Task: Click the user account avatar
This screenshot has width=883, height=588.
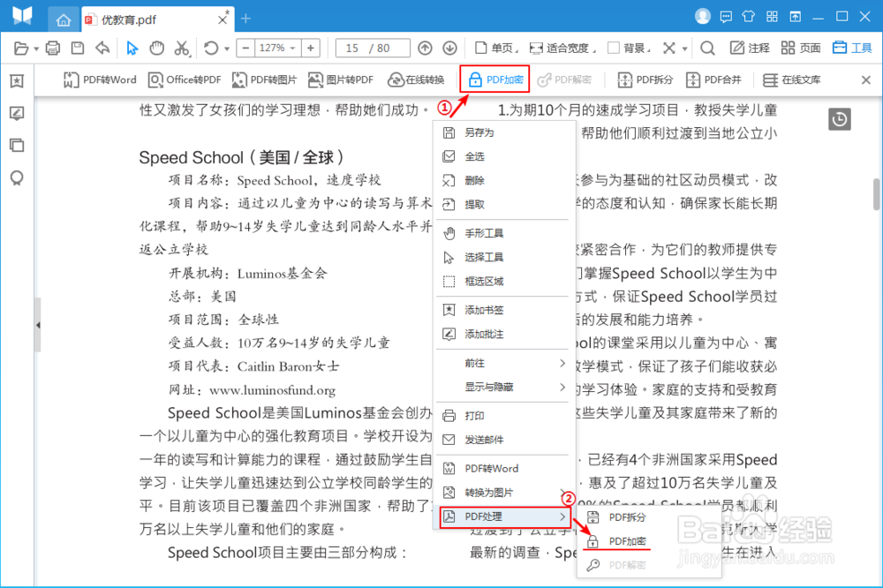Action: pos(702,16)
